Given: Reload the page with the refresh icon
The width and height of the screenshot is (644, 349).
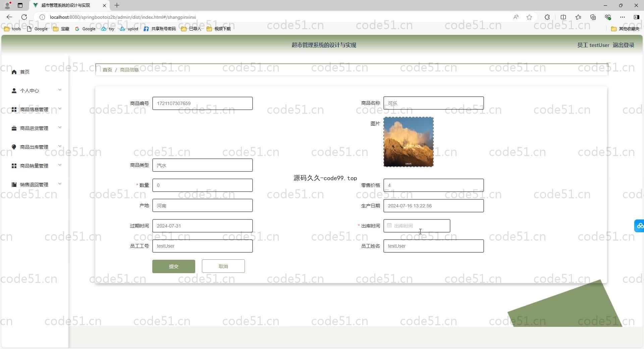Looking at the screenshot, I should pyautogui.click(x=24, y=17).
